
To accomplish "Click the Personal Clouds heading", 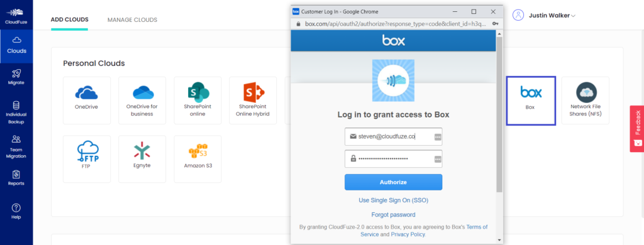I will click(94, 63).
